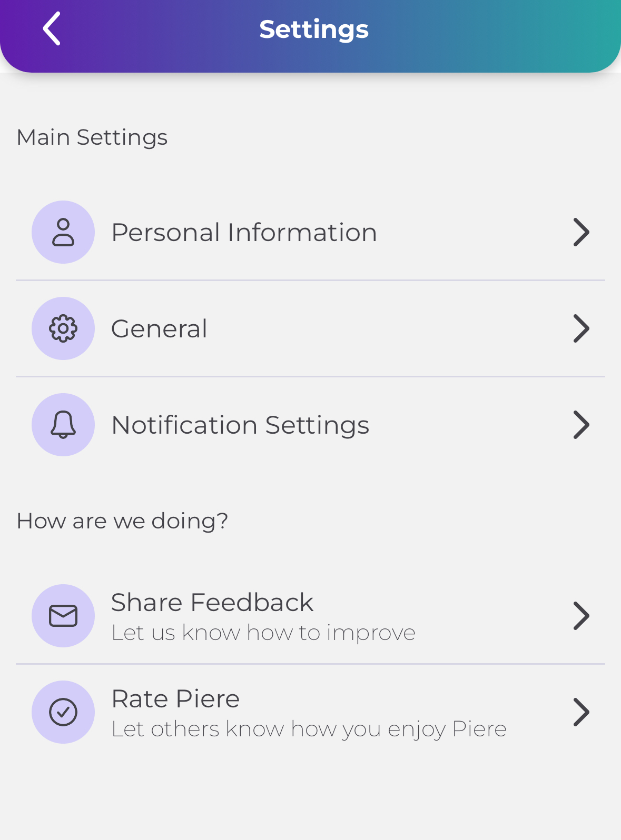This screenshot has height=840, width=621.
Task: Tap the envelope icon for Share Feedback
Action: (x=63, y=616)
